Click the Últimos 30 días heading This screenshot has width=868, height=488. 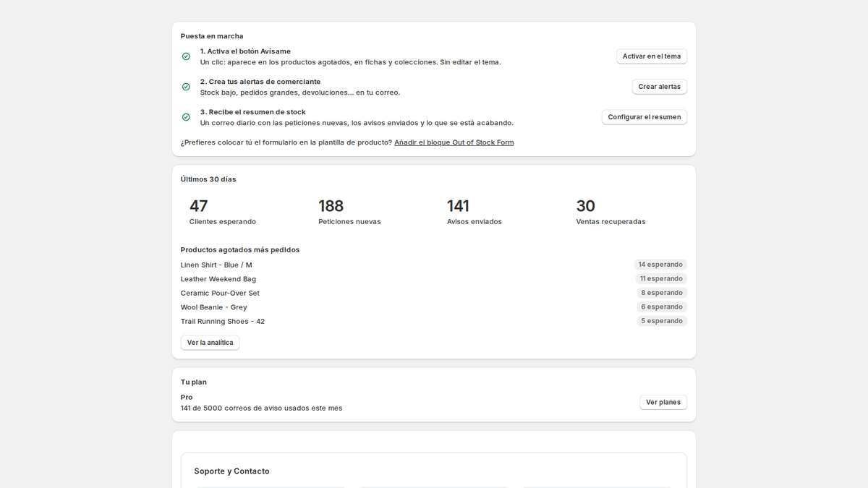click(x=208, y=179)
